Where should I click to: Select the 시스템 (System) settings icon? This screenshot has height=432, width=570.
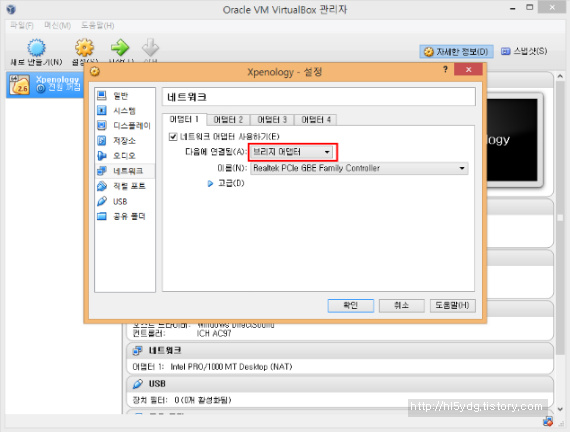coord(102,111)
